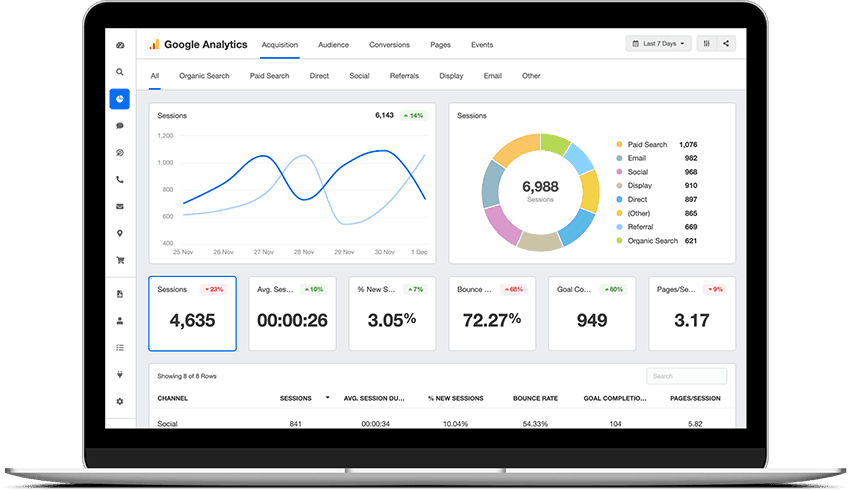Switch to the Audience tab

click(333, 45)
